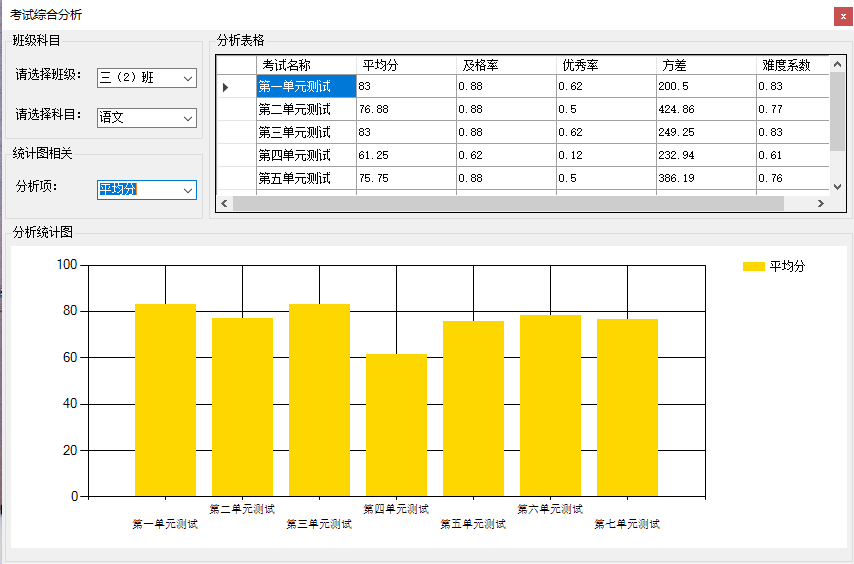Viewport: 854px width, 564px height.
Task: Close the 考试综合分析 window
Action: [x=843, y=15]
